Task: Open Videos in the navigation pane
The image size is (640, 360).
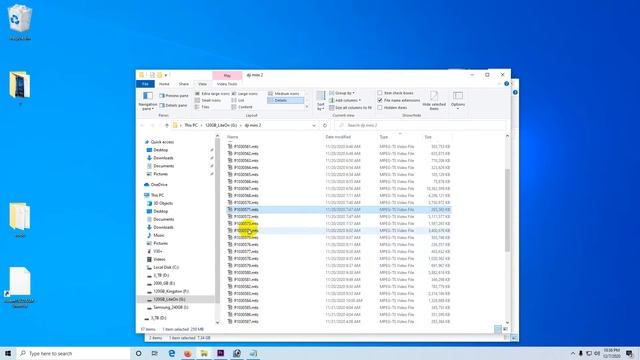Action: 159,260
